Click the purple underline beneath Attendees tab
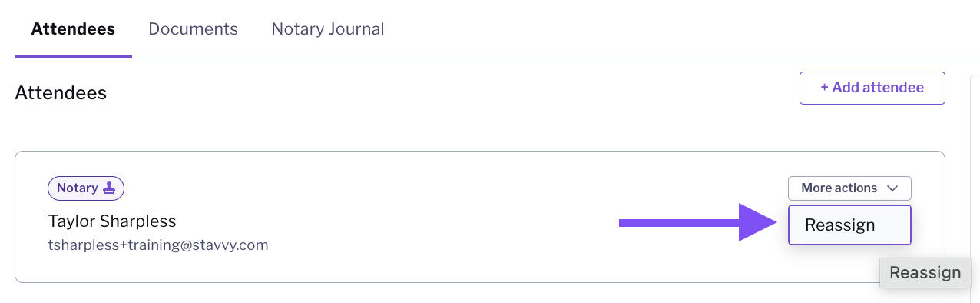This screenshot has height=303, width=980. [x=73, y=56]
